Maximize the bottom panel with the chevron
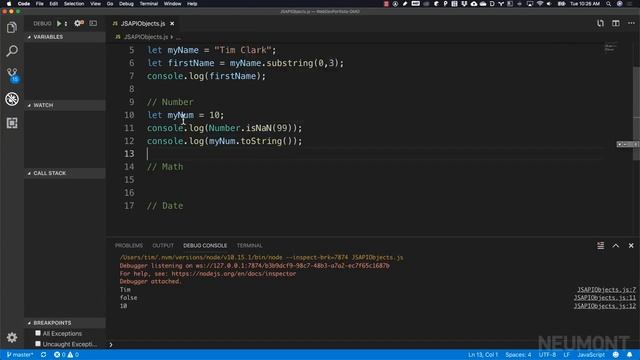The width and height of the screenshot is (640, 360). tap(616, 246)
